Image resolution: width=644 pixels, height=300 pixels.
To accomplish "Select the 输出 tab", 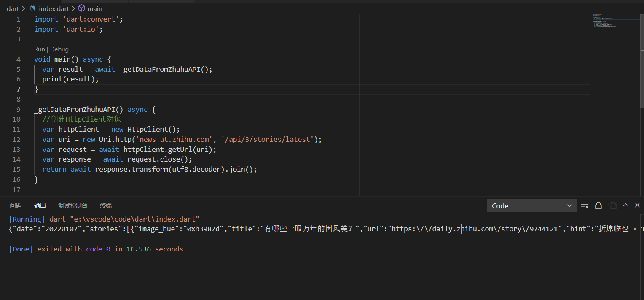I will click(40, 205).
